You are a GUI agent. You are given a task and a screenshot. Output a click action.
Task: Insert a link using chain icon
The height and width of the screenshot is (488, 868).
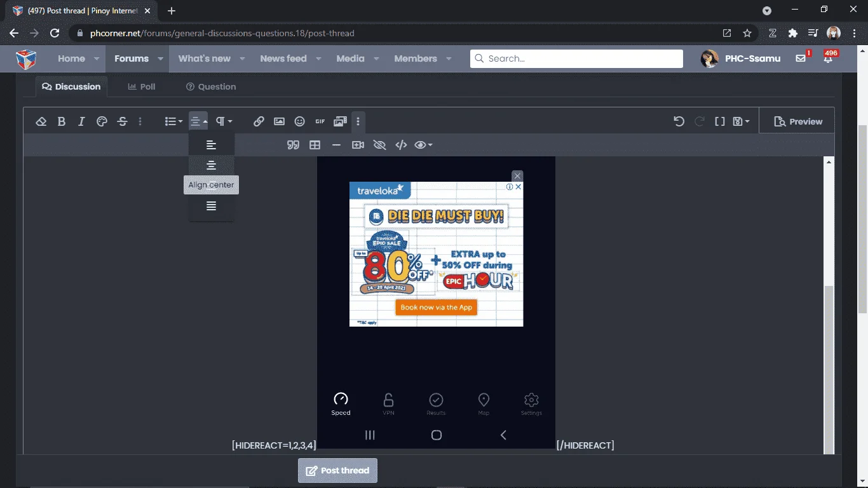click(259, 121)
